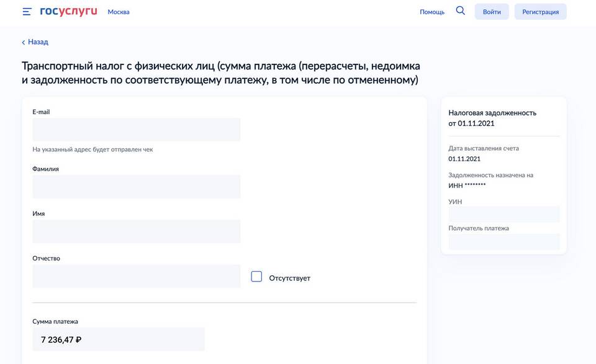The height and width of the screenshot is (364, 596).
Task: Change region by clicking Москва
Action: point(118,12)
